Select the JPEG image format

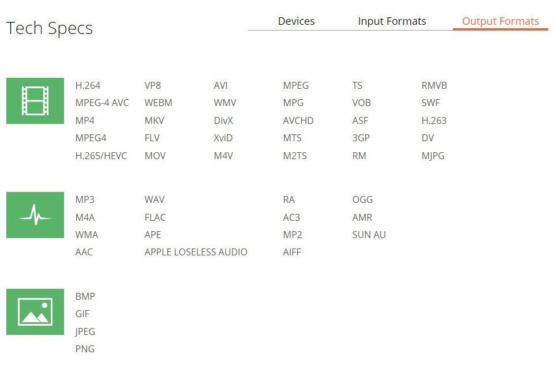pos(85,332)
